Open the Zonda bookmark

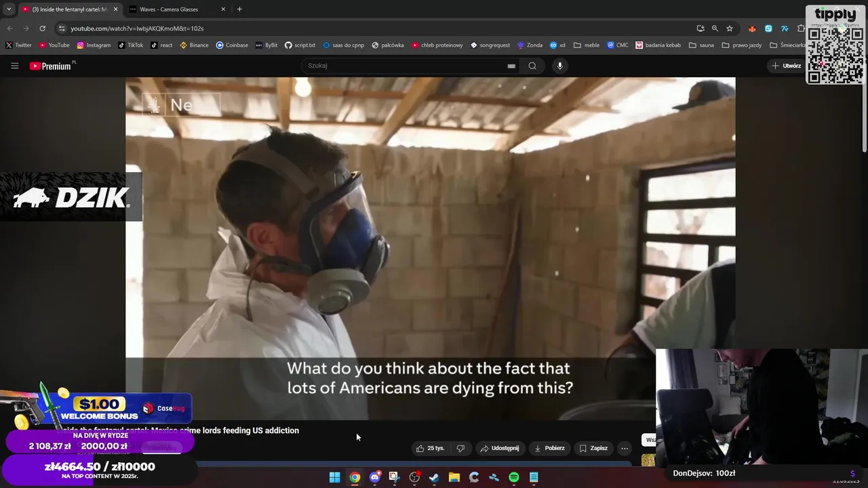click(530, 45)
